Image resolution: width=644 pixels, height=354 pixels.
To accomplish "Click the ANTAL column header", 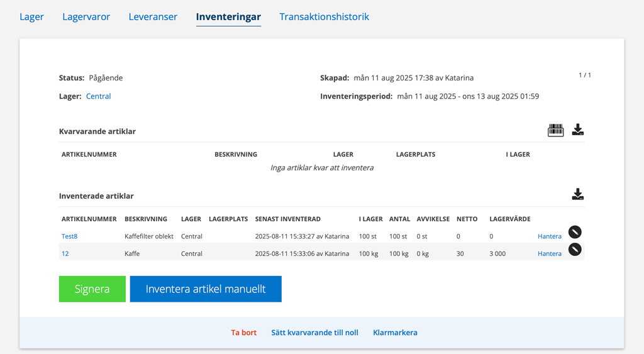I will (399, 219).
